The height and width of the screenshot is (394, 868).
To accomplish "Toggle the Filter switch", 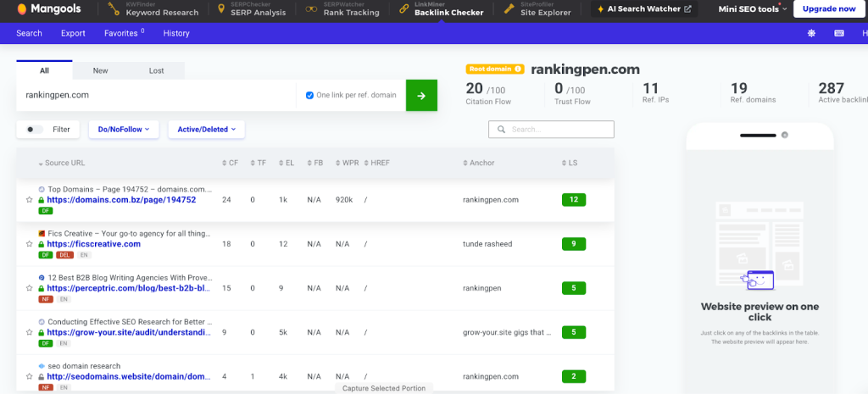I will click(35, 130).
